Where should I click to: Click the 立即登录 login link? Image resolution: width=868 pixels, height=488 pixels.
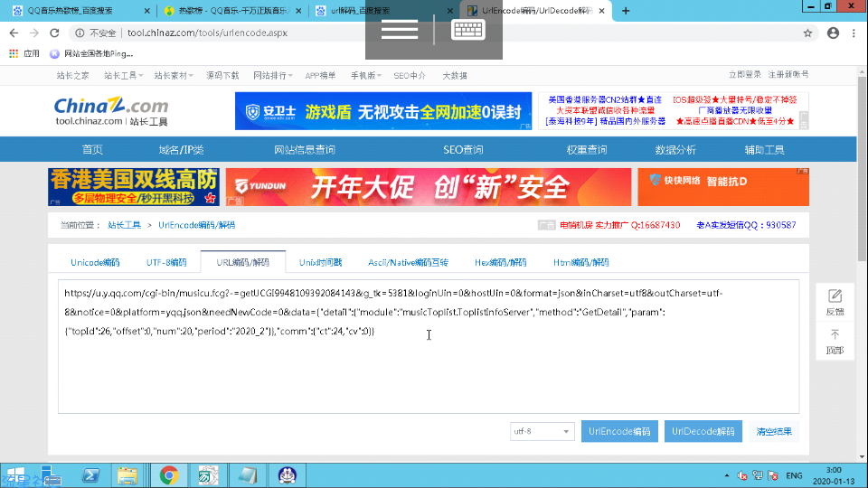744,74
